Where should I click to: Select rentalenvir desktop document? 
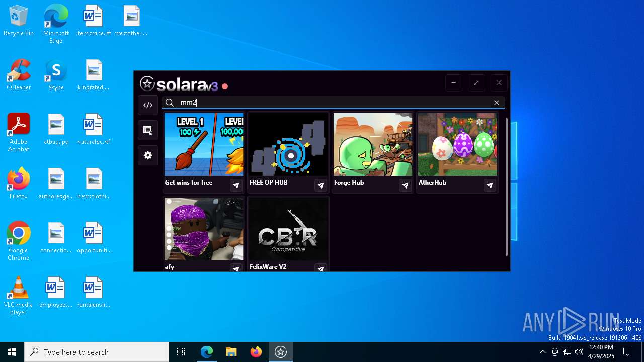coord(94,293)
